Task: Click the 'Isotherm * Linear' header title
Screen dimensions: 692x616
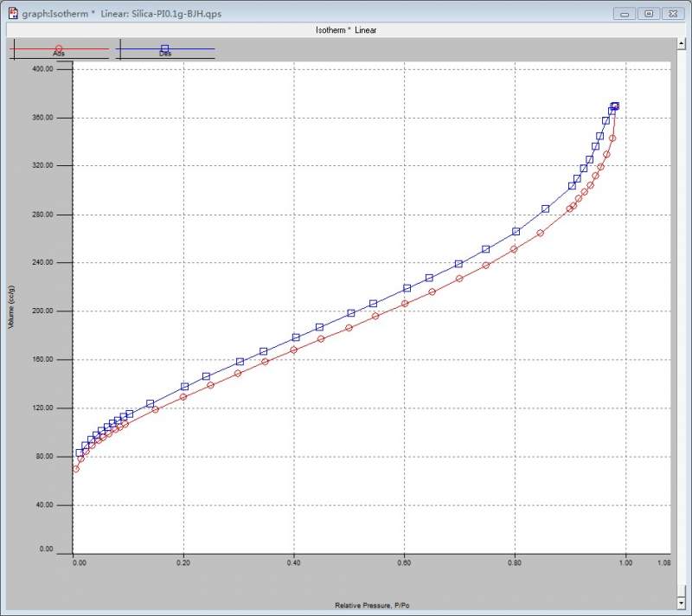Action: click(x=346, y=30)
